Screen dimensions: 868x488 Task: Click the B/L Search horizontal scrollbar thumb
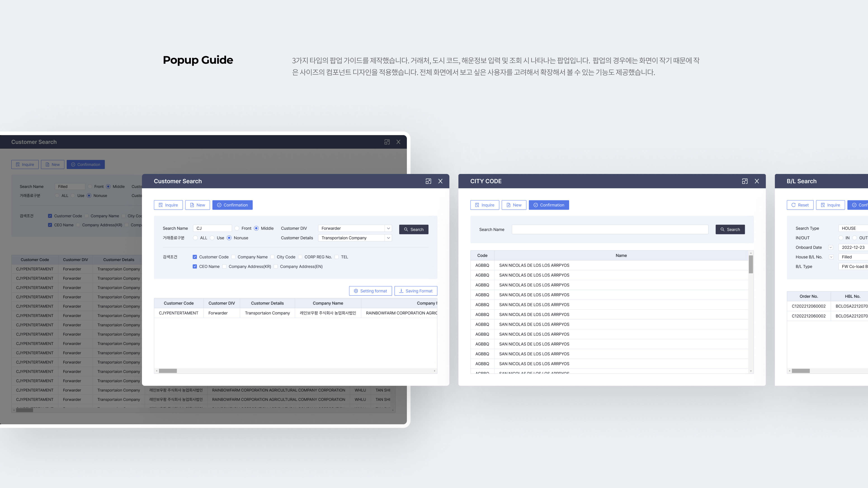click(801, 371)
